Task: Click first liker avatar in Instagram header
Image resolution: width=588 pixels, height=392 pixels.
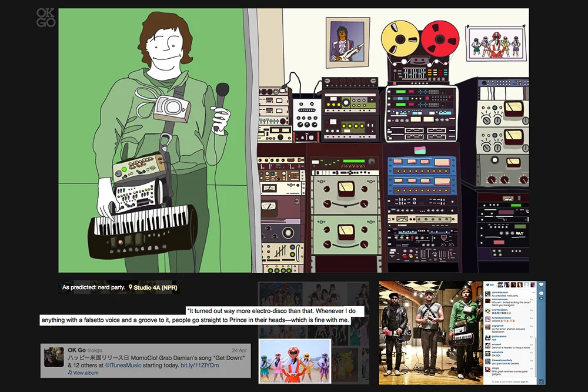Action: pyautogui.click(x=500, y=285)
